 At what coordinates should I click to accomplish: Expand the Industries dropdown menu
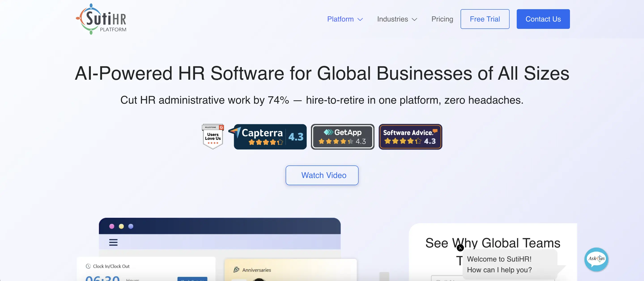(392, 19)
